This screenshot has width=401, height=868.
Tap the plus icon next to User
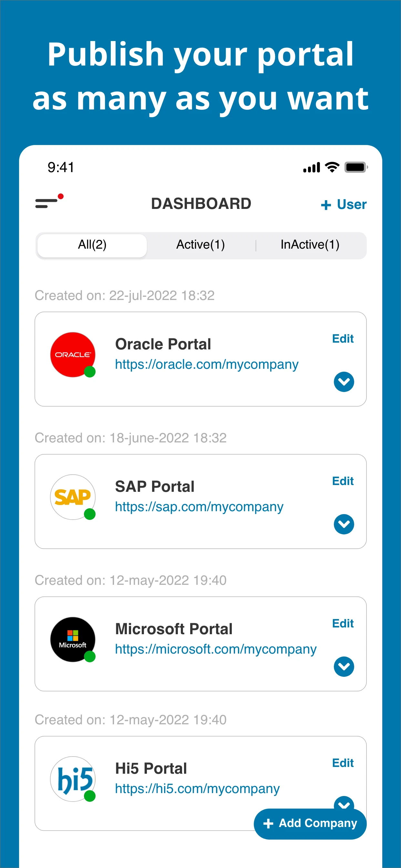pyautogui.click(x=325, y=204)
